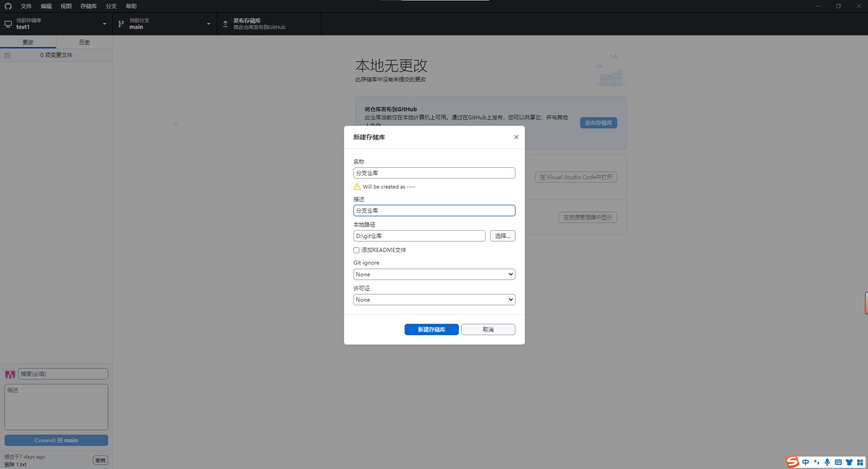Click the GitHub logo icon in title bar
Screen dimensions: 868x469
[8, 6]
